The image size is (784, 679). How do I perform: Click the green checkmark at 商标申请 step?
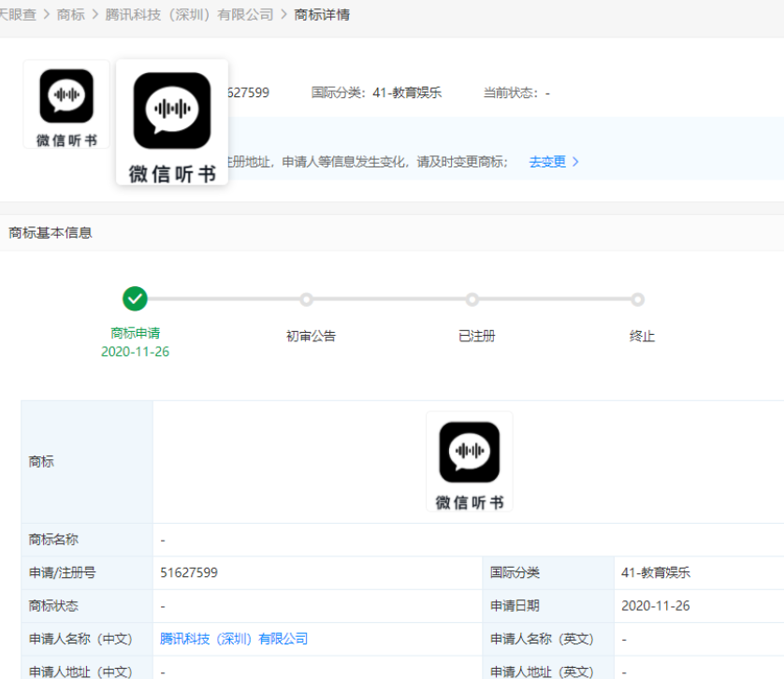tap(135, 299)
